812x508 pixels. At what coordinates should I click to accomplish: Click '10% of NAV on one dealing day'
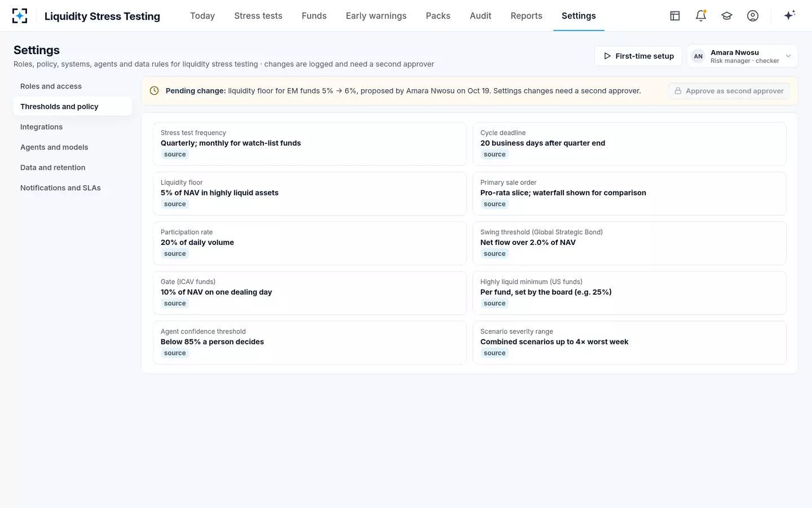[216, 292]
